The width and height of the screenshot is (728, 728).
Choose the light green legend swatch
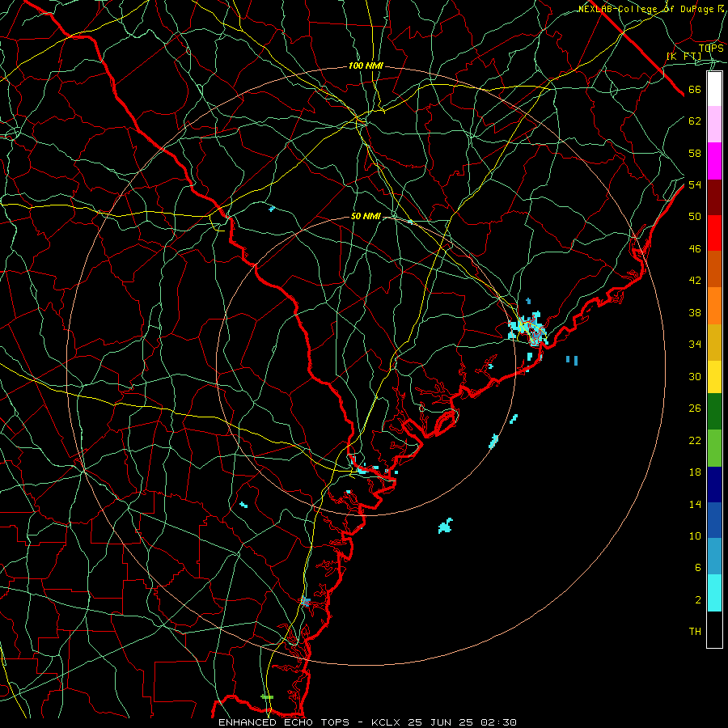click(x=714, y=448)
